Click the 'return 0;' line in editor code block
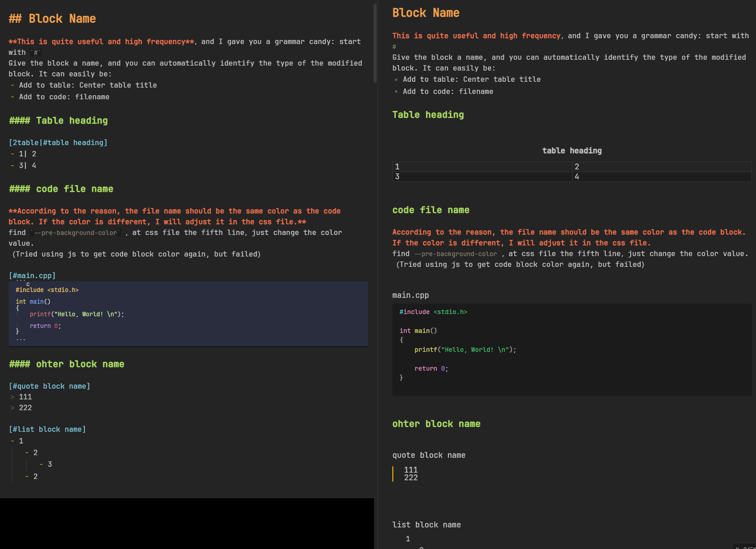This screenshot has height=549, width=756. coord(45,326)
